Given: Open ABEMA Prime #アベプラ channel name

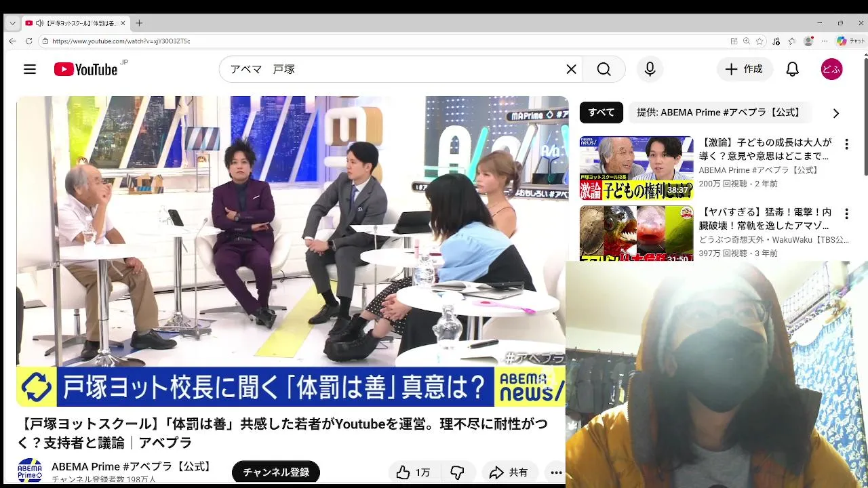Looking at the screenshot, I should [x=133, y=466].
